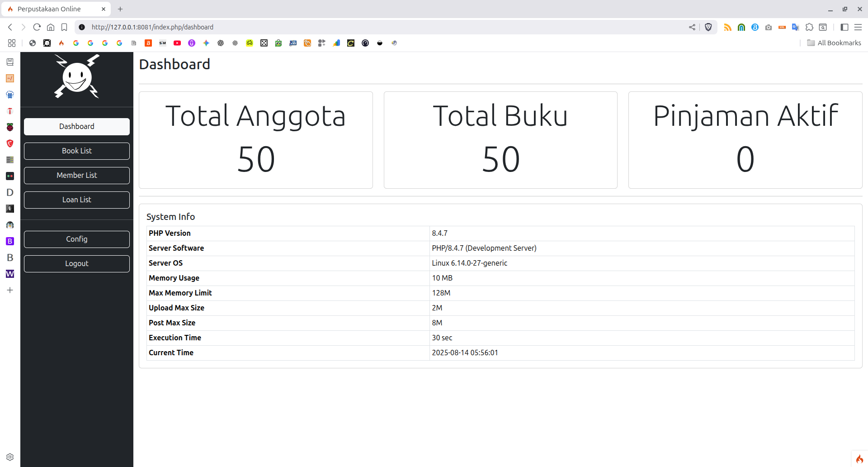868x467 pixels.
Task: Open sidebar settings gear icon
Action: click(x=10, y=457)
